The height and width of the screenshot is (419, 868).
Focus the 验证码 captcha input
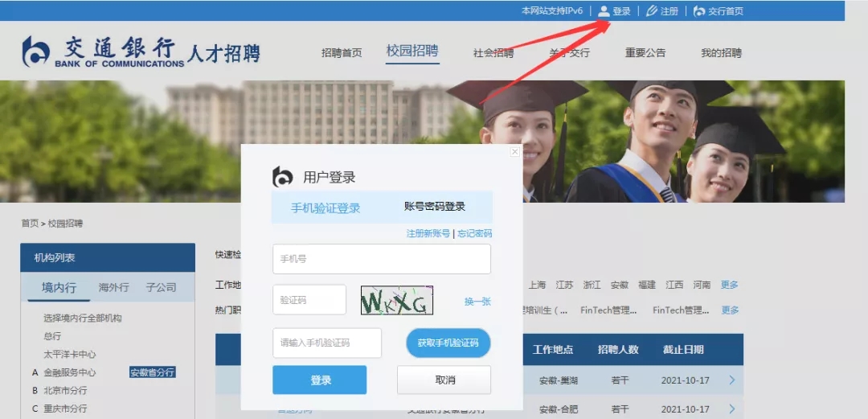pos(309,300)
